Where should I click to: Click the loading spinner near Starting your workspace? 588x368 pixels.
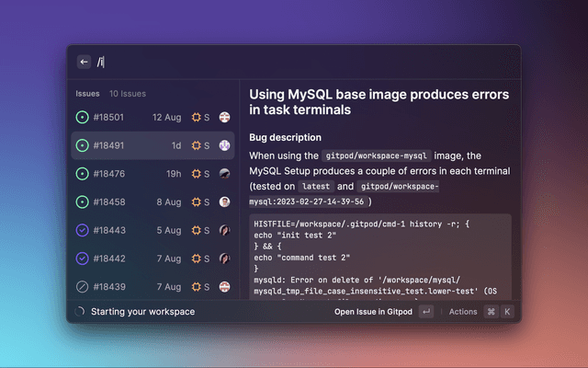tap(80, 312)
